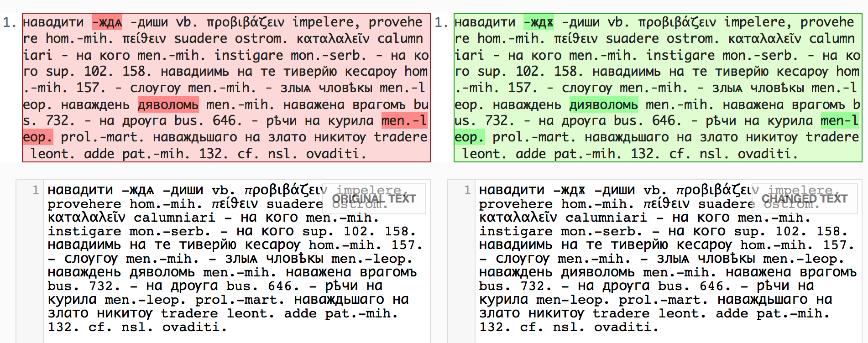This screenshot has height=343, width=868.
Task: Place cursor on "καταλαλεῖν" in original text editor
Action: [x=86, y=218]
